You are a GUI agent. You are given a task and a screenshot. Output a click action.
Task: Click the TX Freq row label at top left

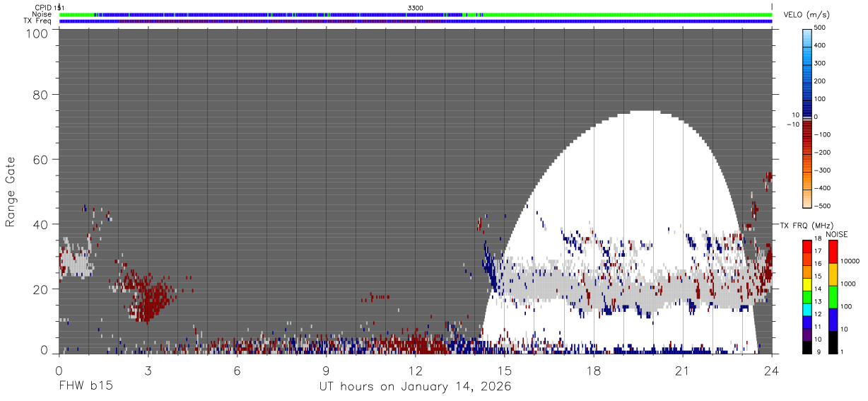[37, 21]
